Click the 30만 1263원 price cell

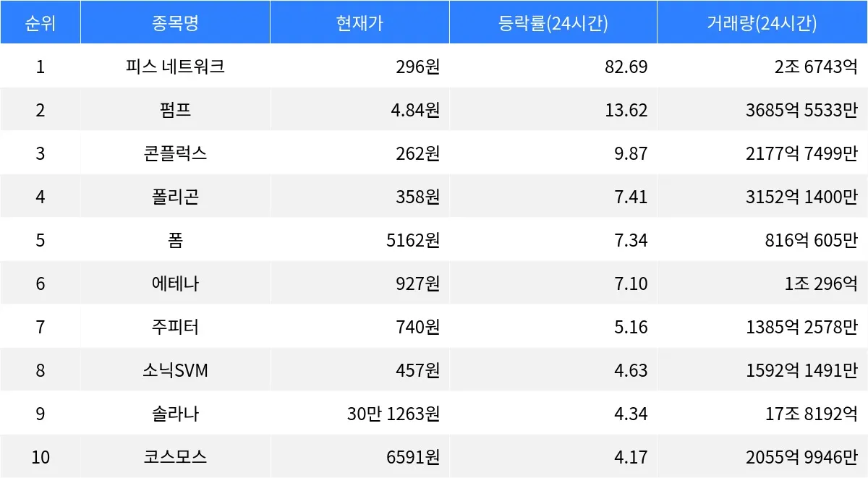(x=393, y=414)
